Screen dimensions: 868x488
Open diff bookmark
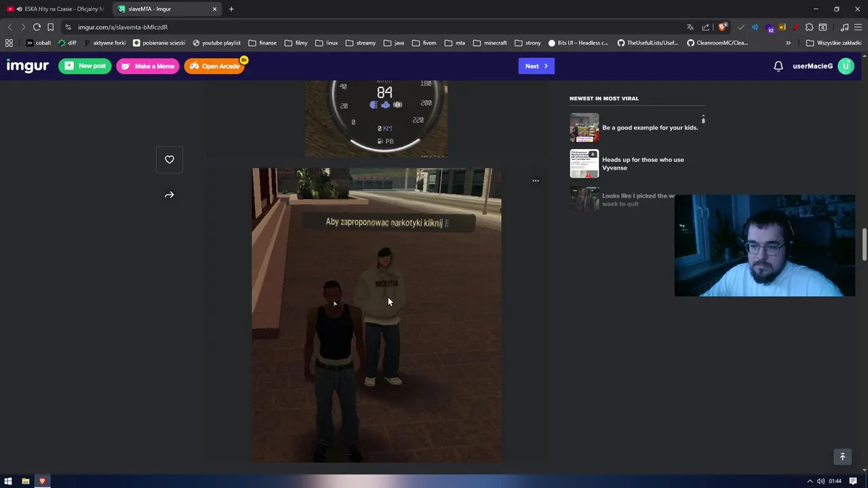click(67, 43)
